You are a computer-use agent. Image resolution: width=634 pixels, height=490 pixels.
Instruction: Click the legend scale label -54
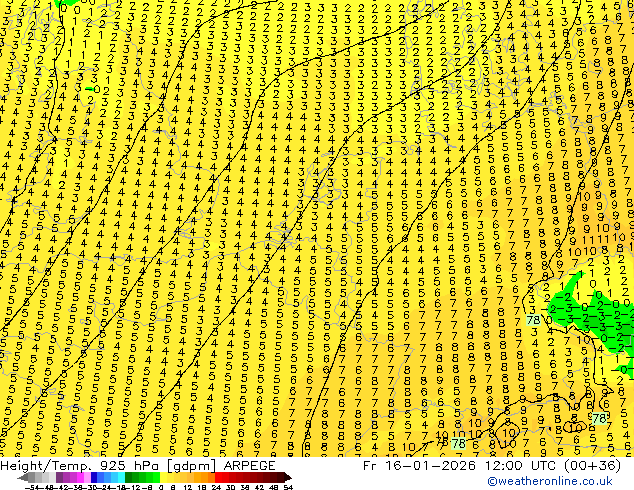[32, 487]
